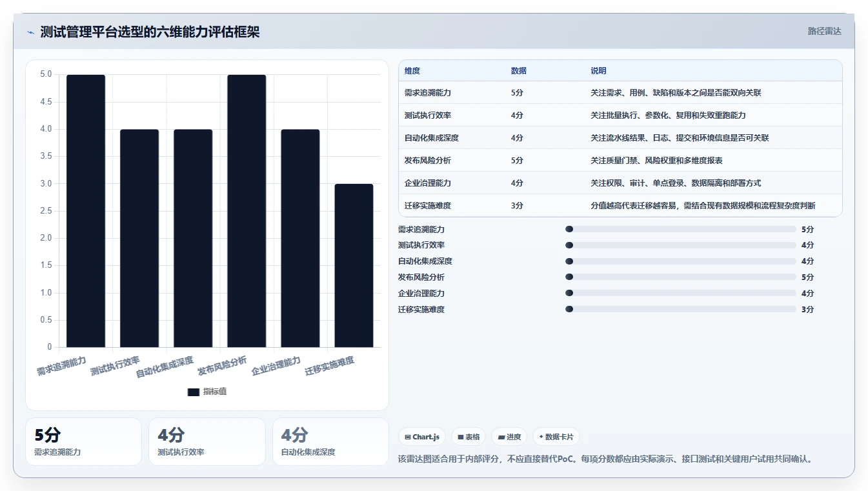Click the 发布风险分析 bar in the chart
The height and width of the screenshot is (491, 868).
[x=247, y=211]
